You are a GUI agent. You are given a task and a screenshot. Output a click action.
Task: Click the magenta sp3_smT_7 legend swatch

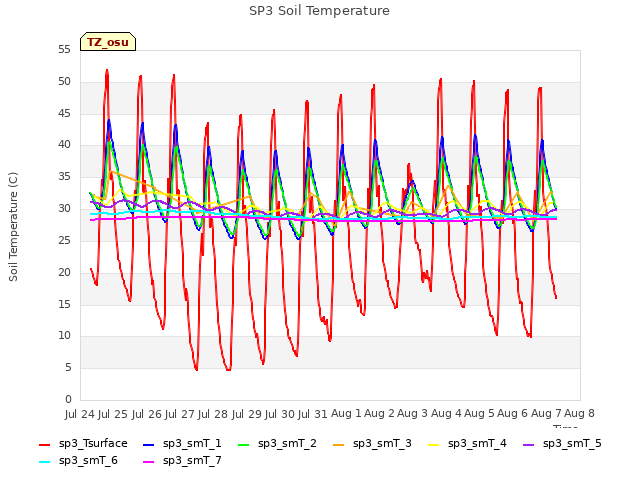point(149,462)
